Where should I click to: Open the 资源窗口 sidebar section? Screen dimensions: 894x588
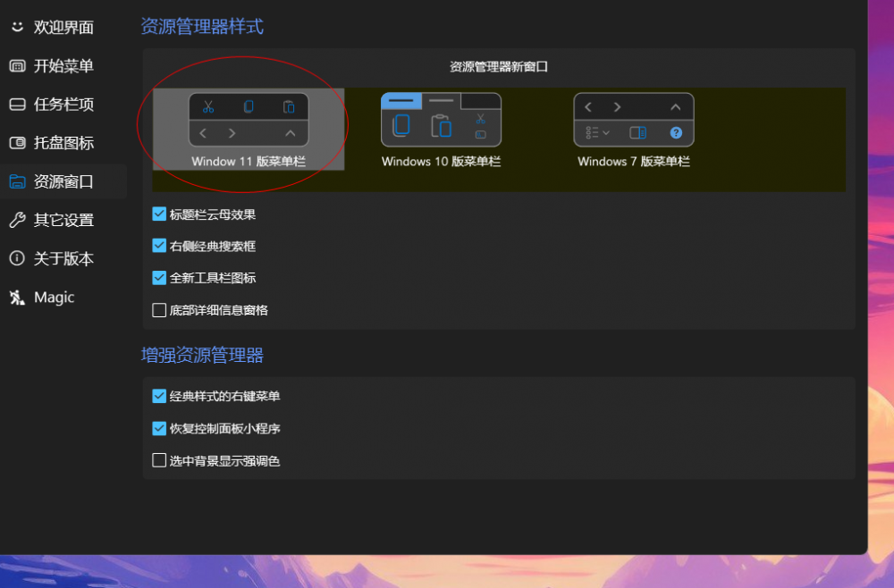[63, 181]
